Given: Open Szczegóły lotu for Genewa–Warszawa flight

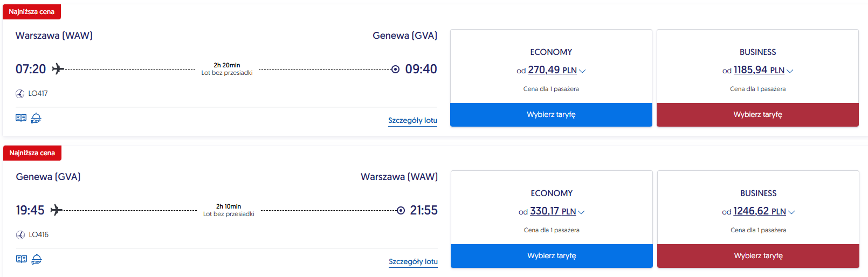Looking at the screenshot, I should click(x=413, y=262).
